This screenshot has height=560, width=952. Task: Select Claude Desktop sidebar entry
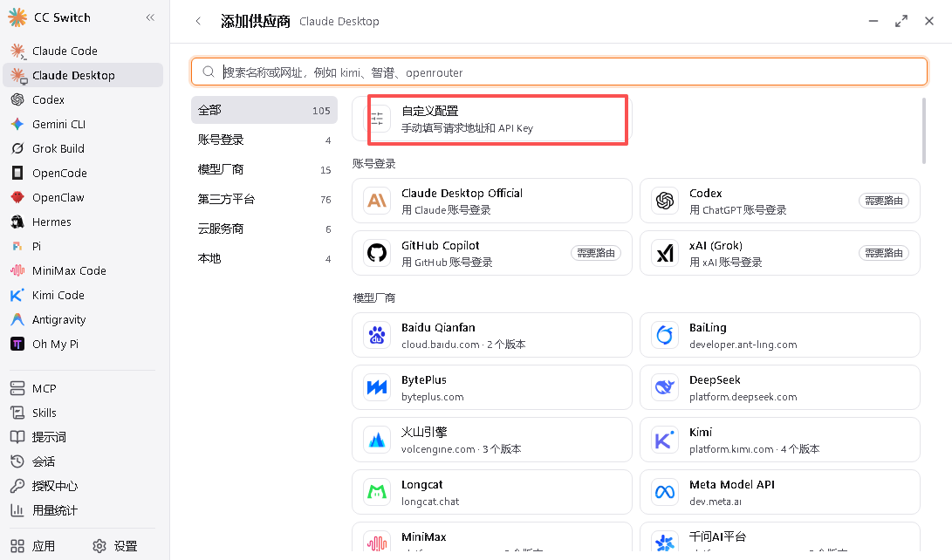pos(83,75)
